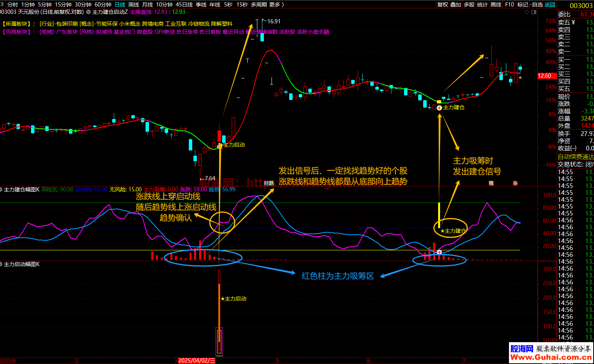Viewport: 594px width, 364px height.
Task: Click the 昨日涨停 style link
Action: 187,32
